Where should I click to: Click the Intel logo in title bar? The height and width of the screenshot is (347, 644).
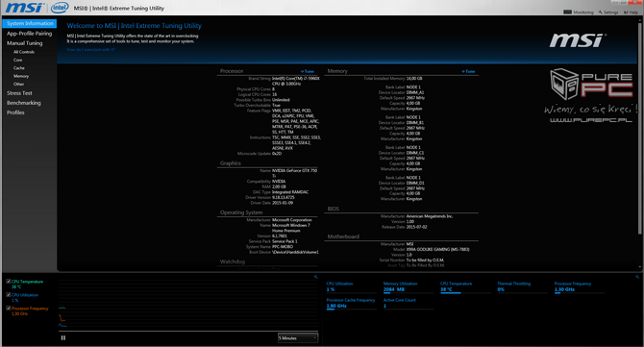pos(60,8)
